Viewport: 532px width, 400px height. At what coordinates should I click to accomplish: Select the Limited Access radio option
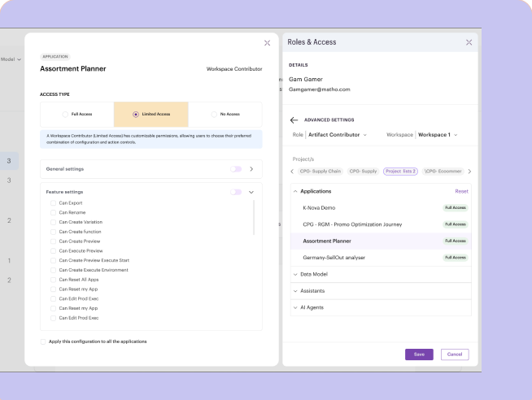pos(136,115)
